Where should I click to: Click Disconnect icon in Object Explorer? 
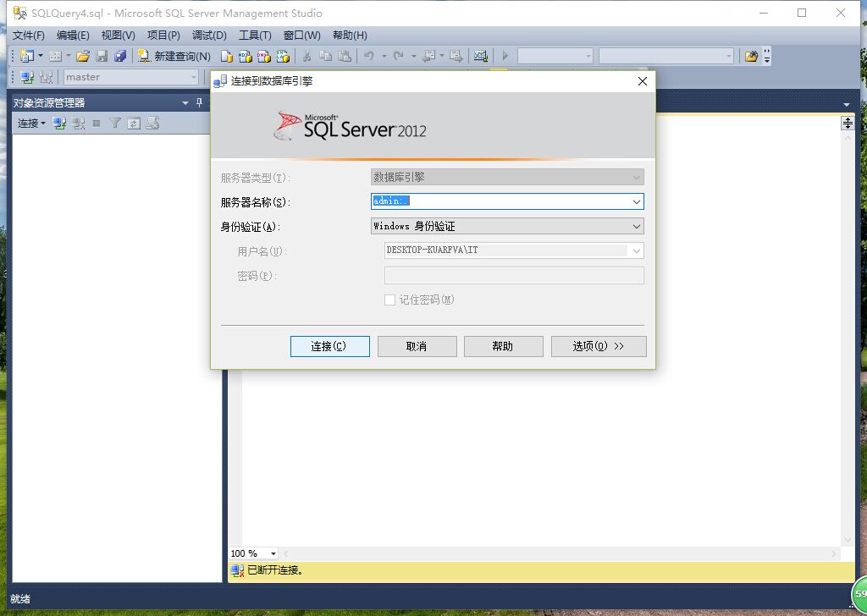[x=78, y=124]
